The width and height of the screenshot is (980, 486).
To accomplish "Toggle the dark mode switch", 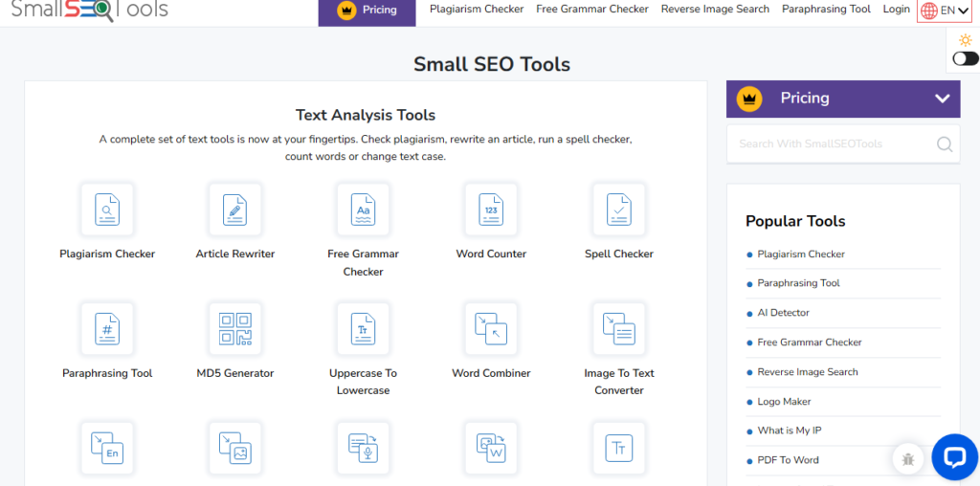I will point(966,58).
